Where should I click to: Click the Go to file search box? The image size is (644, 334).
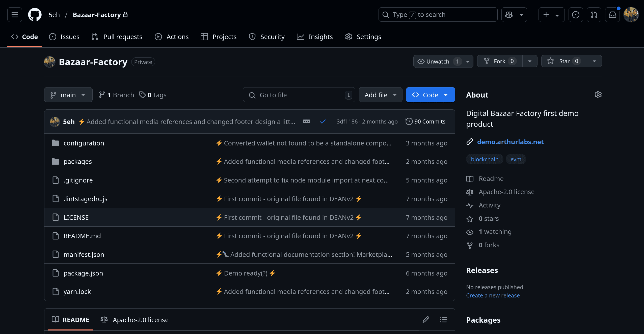coord(299,95)
